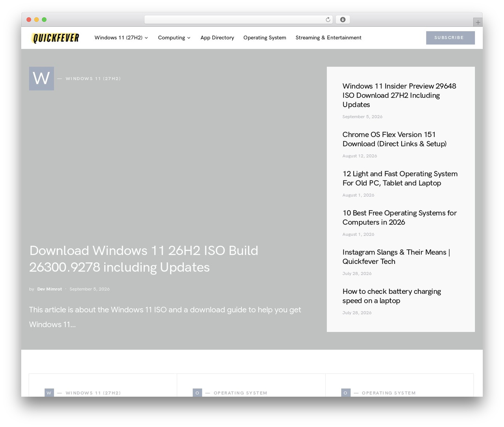
Task: Click the browser address bar
Action: point(238,20)
